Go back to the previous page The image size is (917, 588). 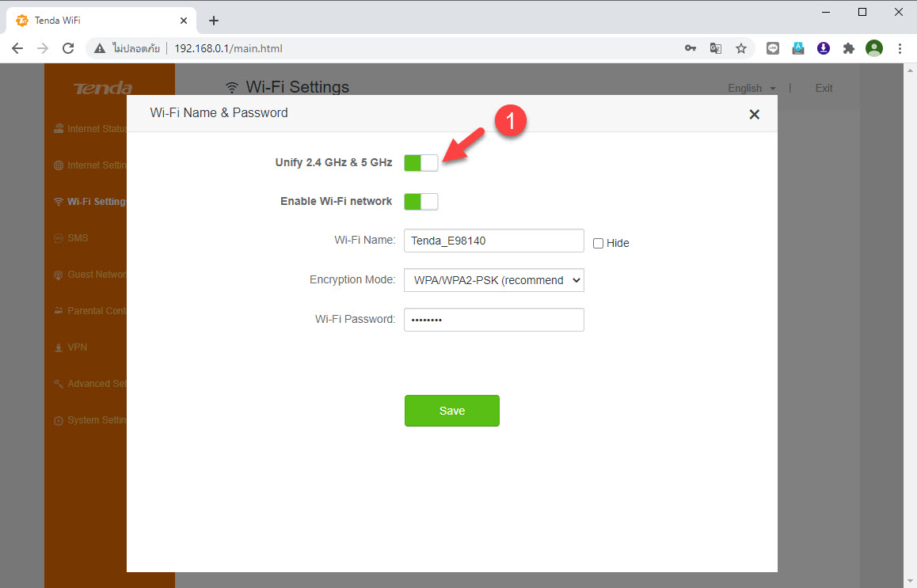tap(17, 48)
